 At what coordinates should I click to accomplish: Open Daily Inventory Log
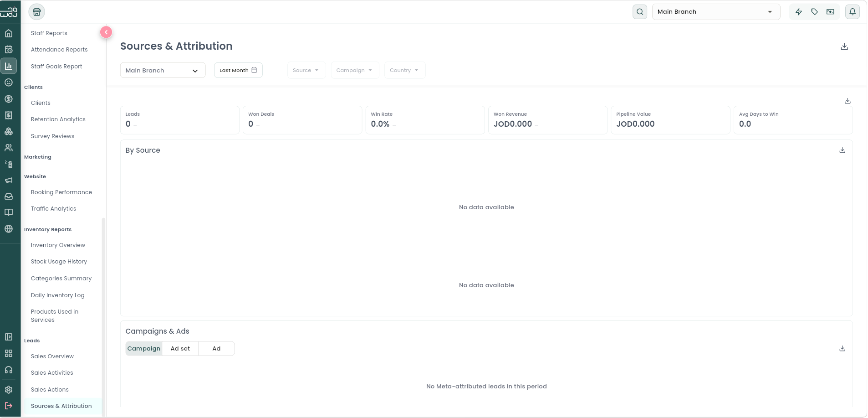point(58,295)
